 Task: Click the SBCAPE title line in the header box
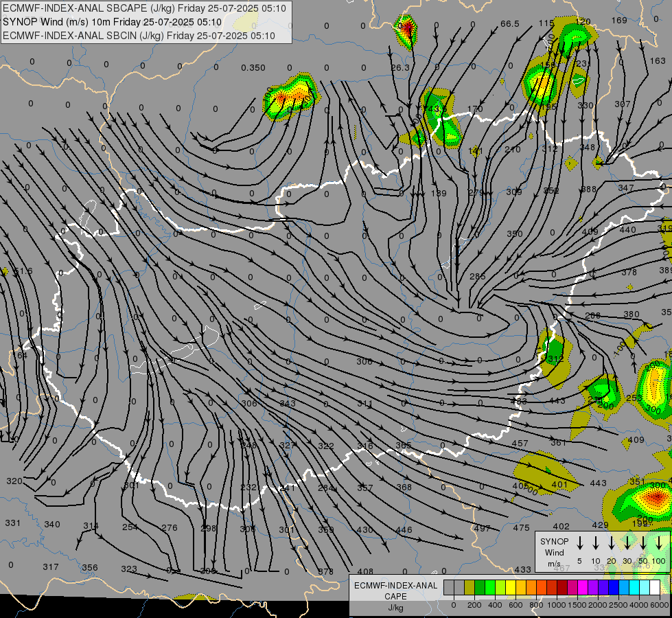(x=144, y=8)
